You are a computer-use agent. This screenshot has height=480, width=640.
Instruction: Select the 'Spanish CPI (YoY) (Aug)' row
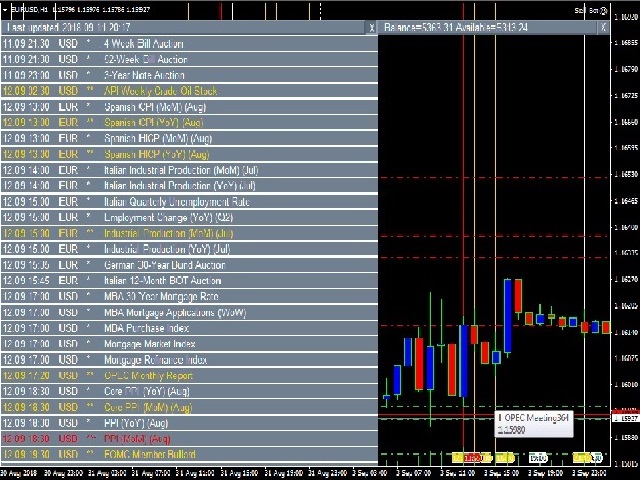tap(189, 122)
